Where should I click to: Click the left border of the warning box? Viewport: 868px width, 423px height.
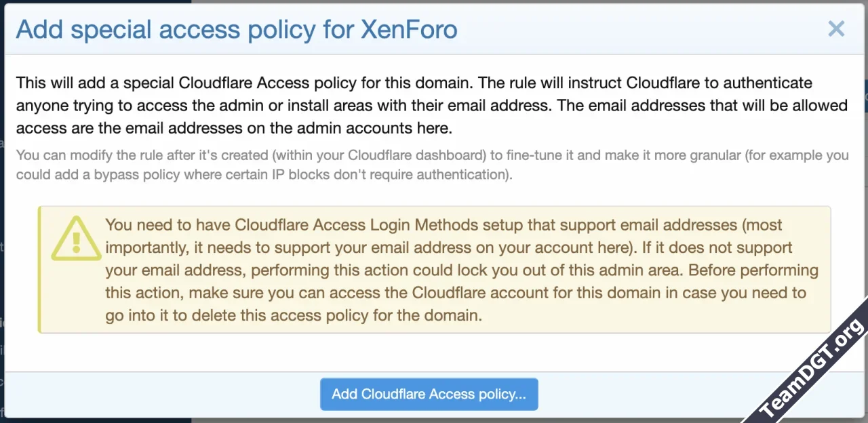click(40, 269)
